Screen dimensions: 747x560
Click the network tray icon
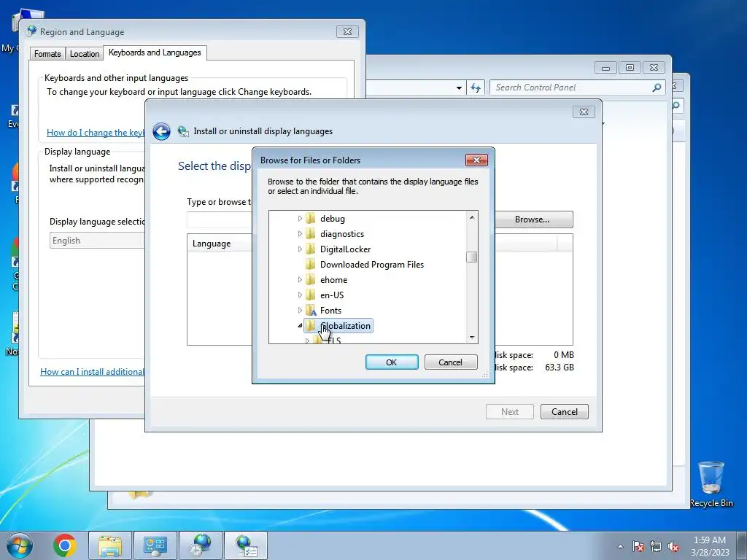656,546
